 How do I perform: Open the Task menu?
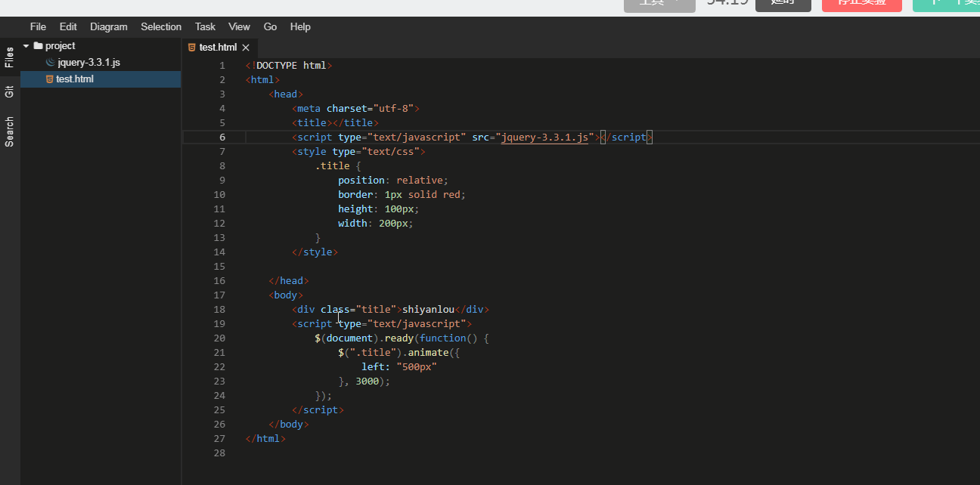point(205,26)
